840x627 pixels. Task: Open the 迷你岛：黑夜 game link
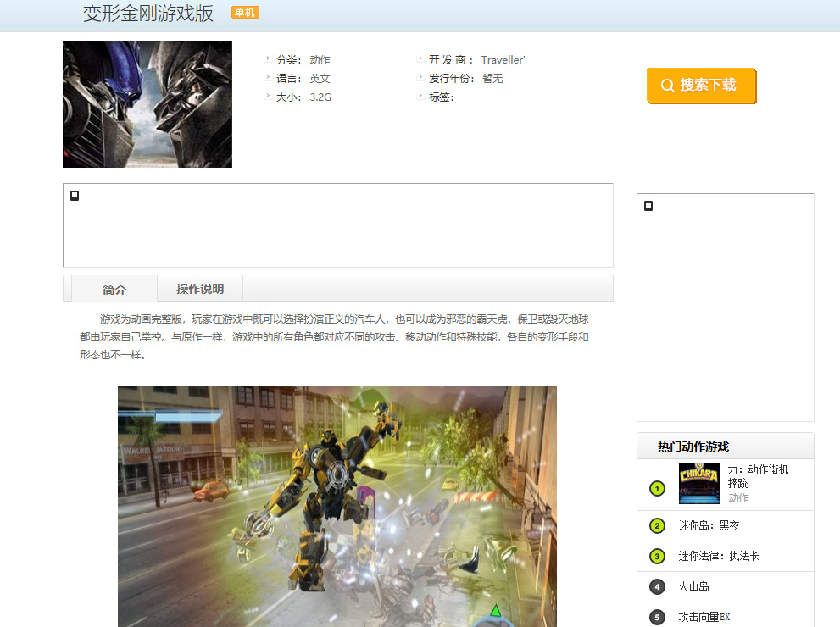click(x=709, y=526)
